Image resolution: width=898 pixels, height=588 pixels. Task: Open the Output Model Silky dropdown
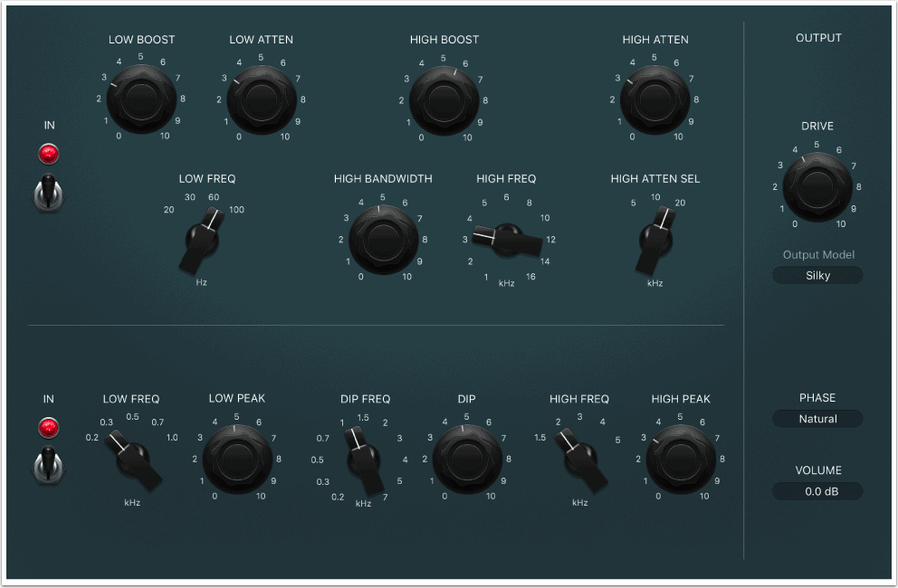click(x=817, y=275)
